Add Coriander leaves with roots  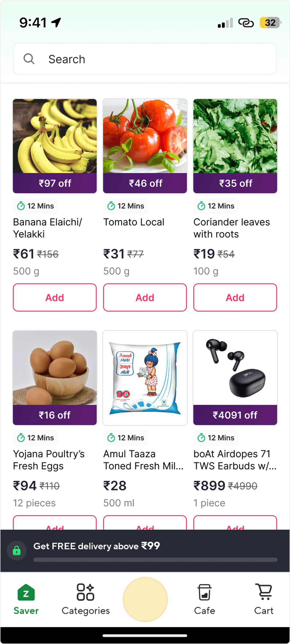pyautogui.click(x=235, y=298)
